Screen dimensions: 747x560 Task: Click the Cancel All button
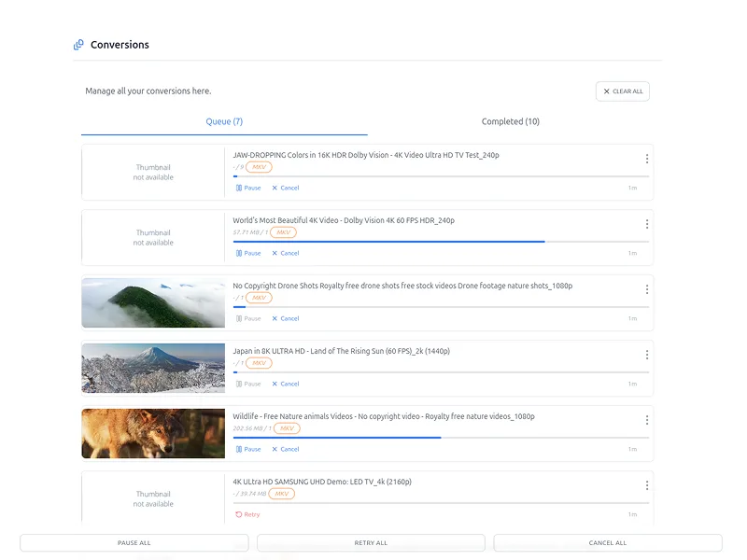[x=608, y=542]
